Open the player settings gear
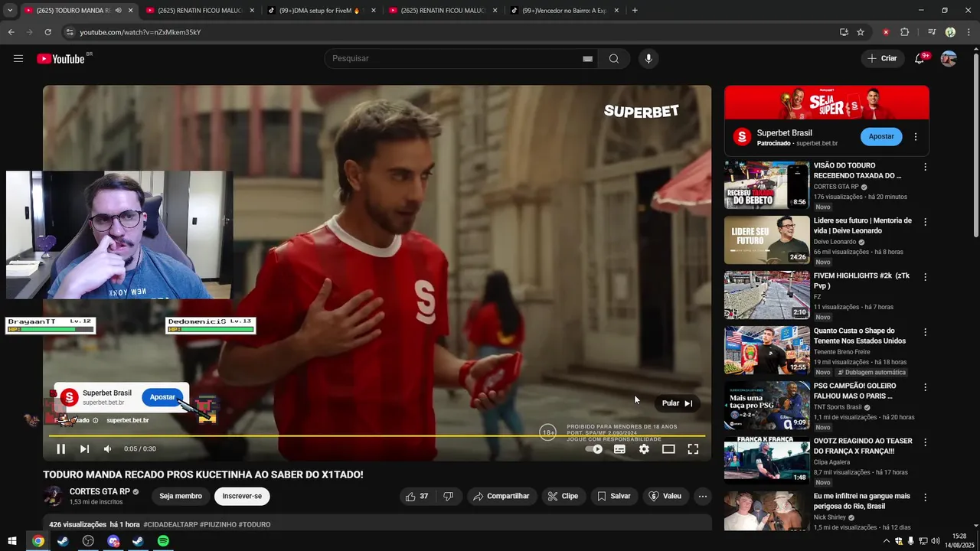Image resolution: width=980 pixels, height=551 pixels. click(644, 449)
